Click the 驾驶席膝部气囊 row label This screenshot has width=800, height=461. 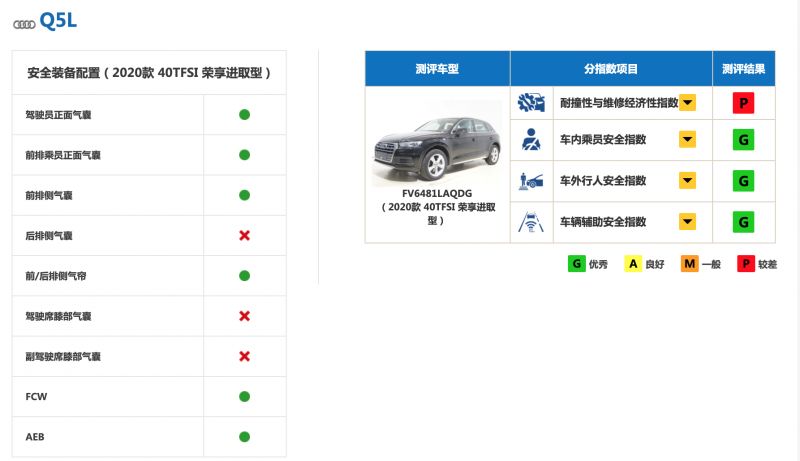point(58,317)
